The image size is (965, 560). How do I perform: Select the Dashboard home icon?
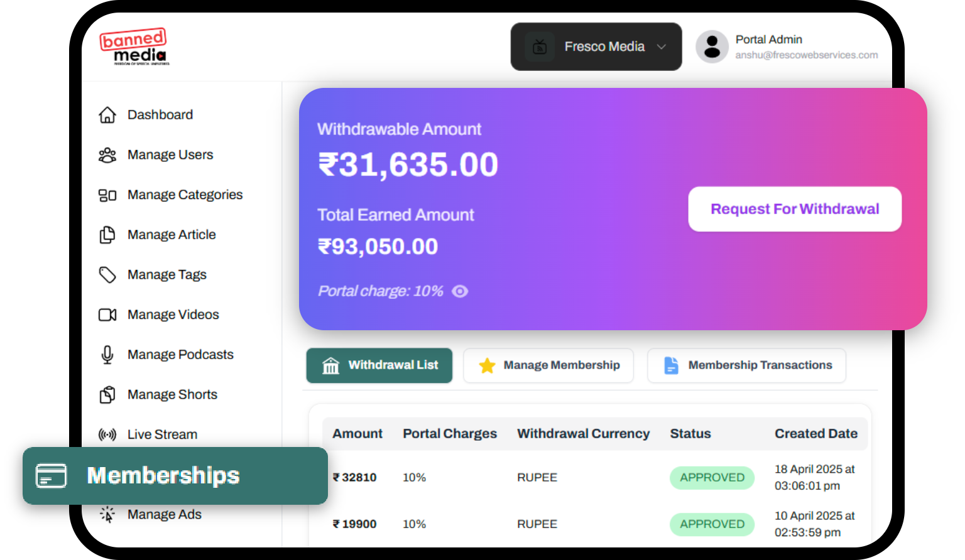click(x=107, y=114)
